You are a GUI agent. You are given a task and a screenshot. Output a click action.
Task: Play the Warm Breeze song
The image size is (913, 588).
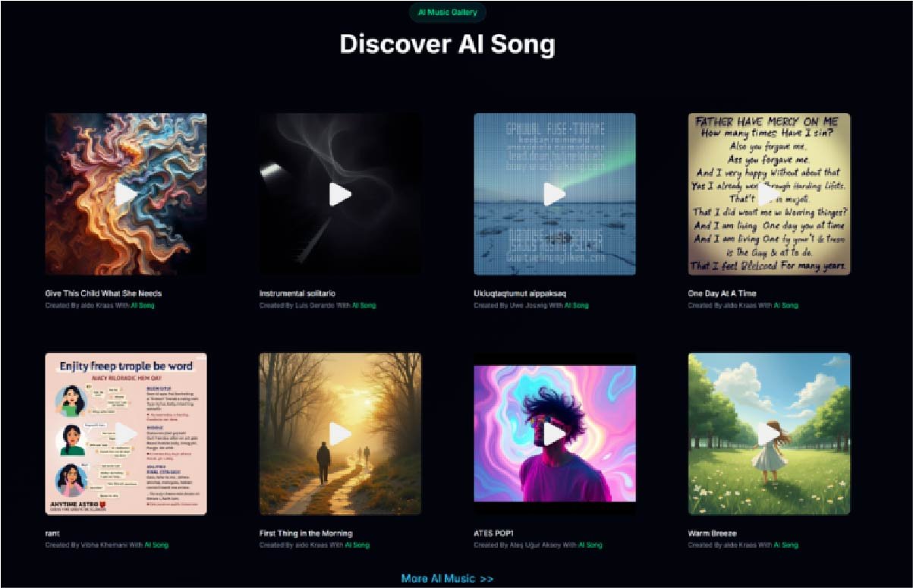click(769, 434)
